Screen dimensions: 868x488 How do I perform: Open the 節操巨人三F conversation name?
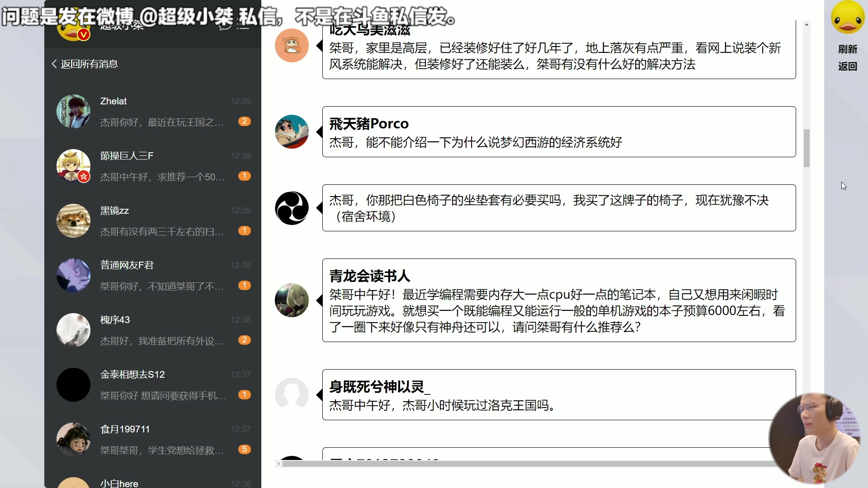127,156
